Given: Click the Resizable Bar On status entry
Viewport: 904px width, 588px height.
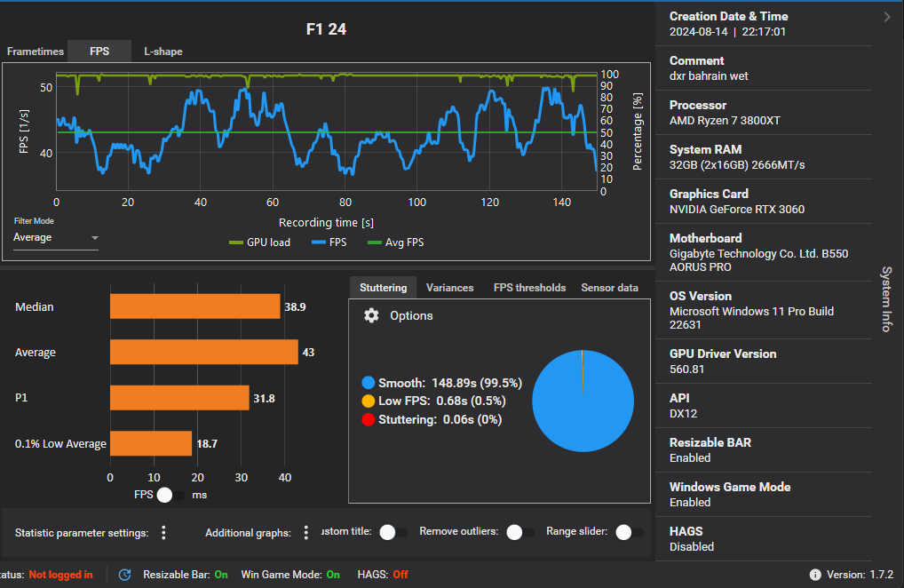Looking at the screenshot, I should (186, 575).
